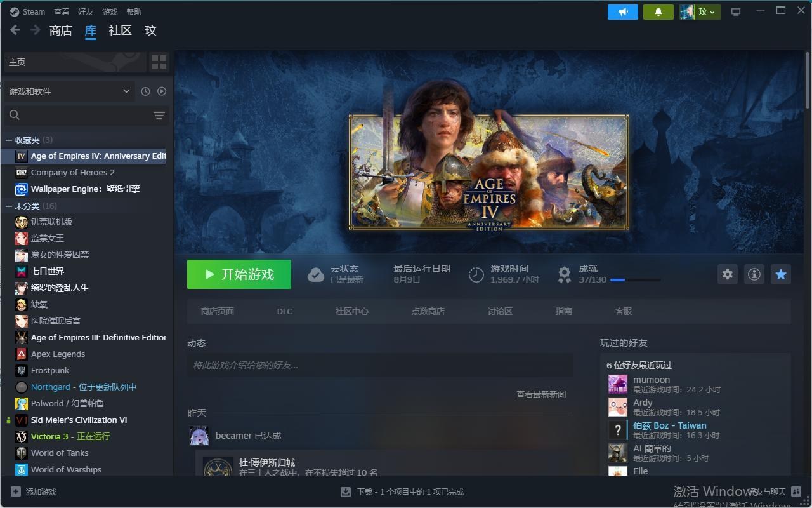Screen dimensions: 812x508
Task: Click the main page vertical scrollbar
Action: (807, 79)
